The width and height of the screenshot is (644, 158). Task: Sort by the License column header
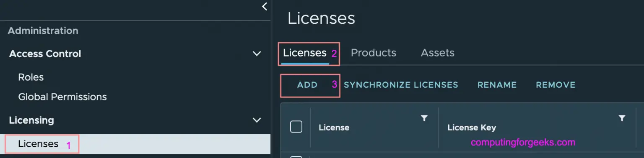334,127
